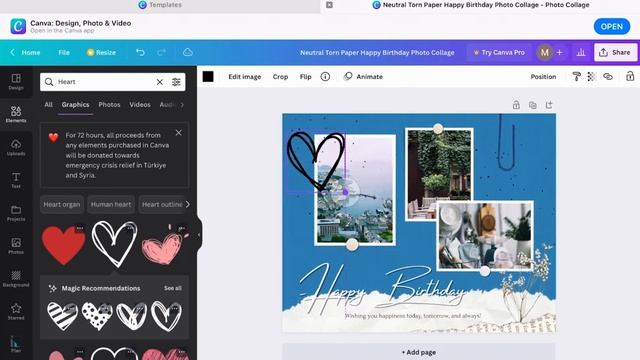Click the Redo arrow icon
The width and height of the screenshot is (640, 360).
(x=162, y=52)
